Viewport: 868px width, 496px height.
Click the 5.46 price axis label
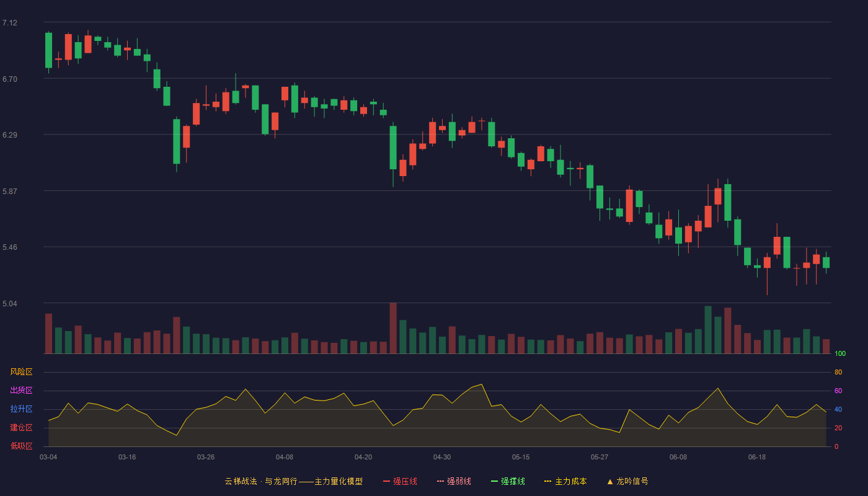10,247
